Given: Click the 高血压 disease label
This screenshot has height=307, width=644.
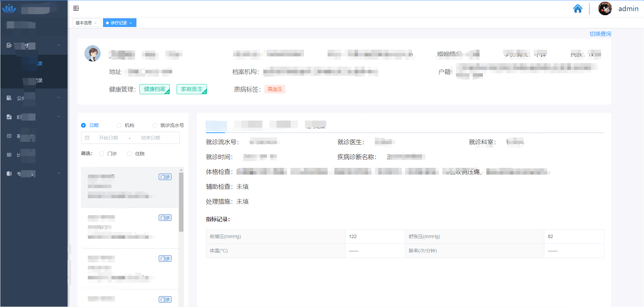Looking at the screenshot, I should coord(275,89).
